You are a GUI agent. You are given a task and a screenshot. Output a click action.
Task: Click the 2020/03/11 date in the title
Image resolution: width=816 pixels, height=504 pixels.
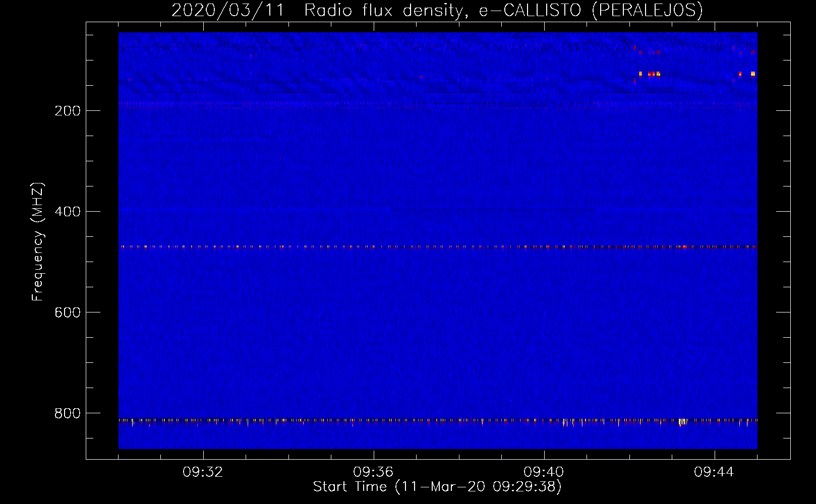click(228, 11)
